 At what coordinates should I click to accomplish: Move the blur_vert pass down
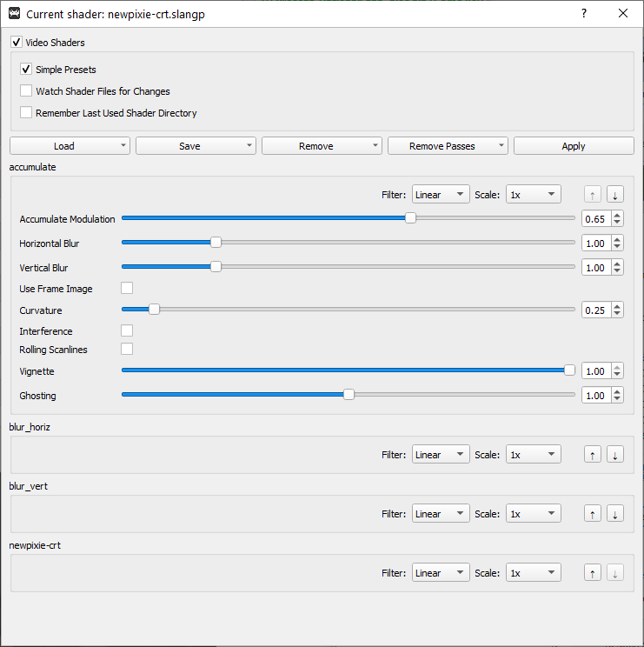pyautogui.click(x=614, y=514)
